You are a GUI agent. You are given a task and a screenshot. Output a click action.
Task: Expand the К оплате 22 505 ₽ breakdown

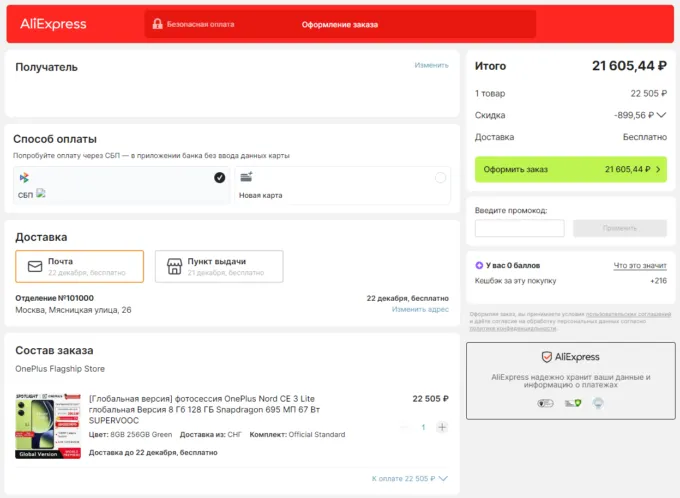443,479
